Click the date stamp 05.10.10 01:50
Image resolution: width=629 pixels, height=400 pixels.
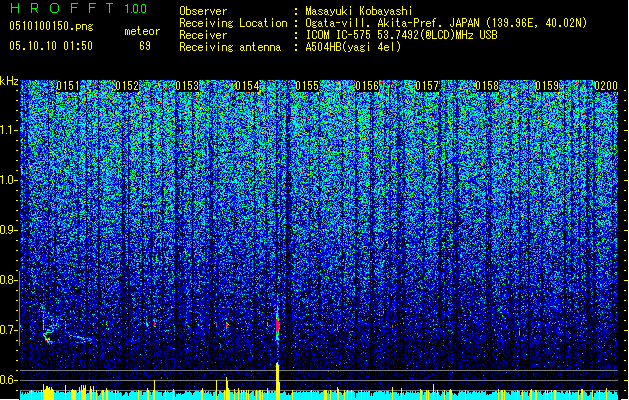[x=51, y=46]
